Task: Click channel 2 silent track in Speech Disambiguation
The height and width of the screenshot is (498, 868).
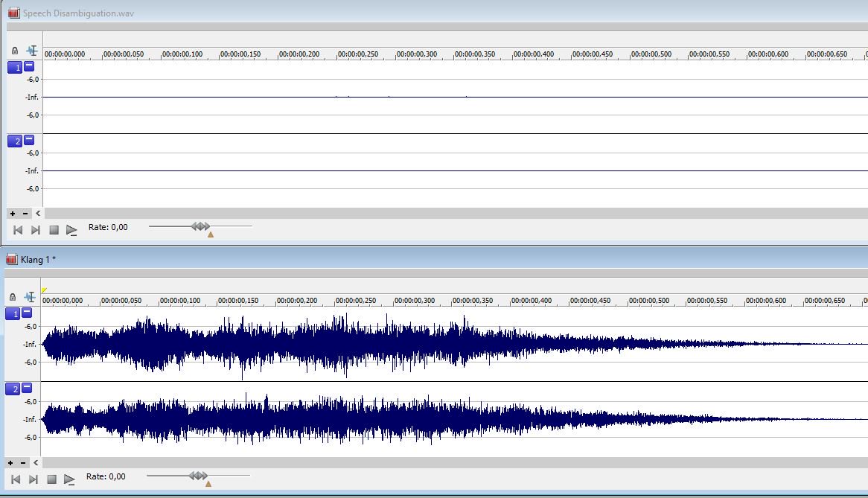Action: (455, 171)
